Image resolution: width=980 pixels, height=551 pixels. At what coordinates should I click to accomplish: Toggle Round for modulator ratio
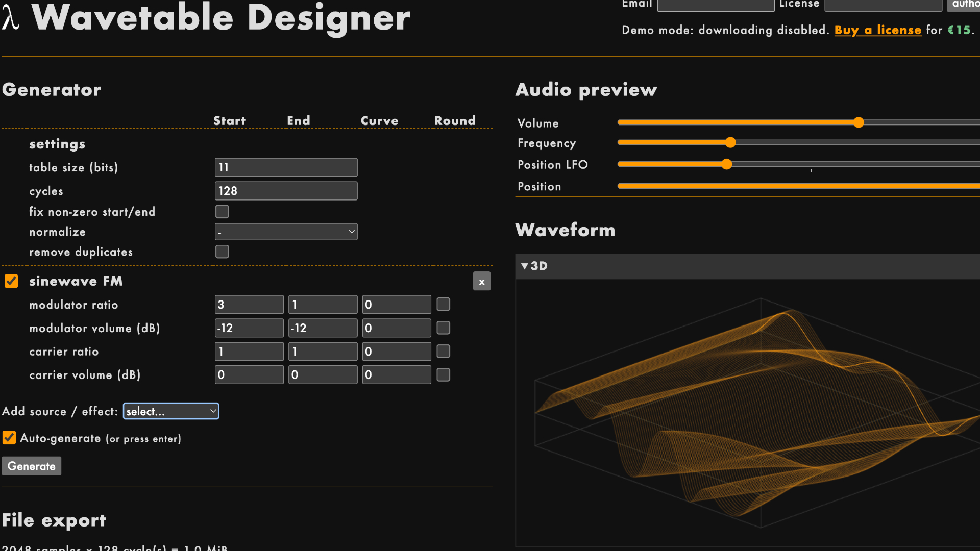click(x=443, y=305)
